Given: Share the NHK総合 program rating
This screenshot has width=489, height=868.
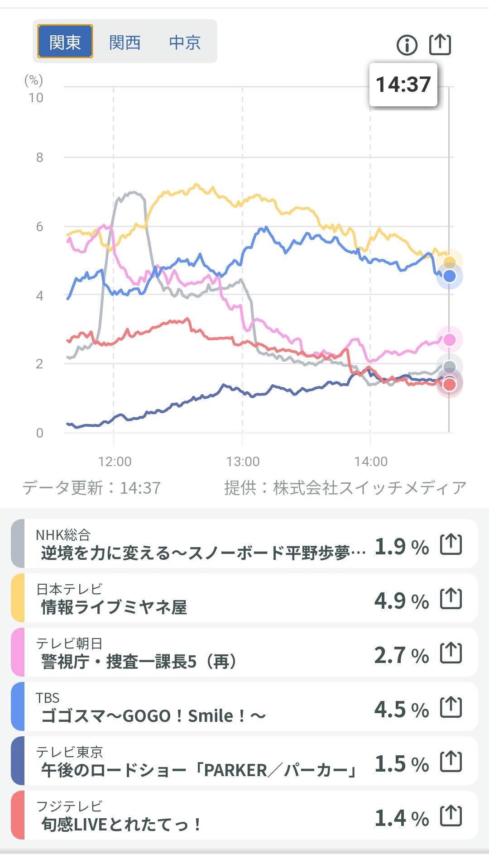Looking at the screenshot, I should [x=451, y=544].
